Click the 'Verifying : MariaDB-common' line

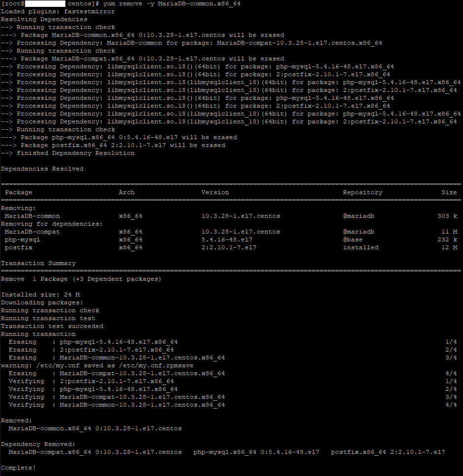(x=117, y=405)
